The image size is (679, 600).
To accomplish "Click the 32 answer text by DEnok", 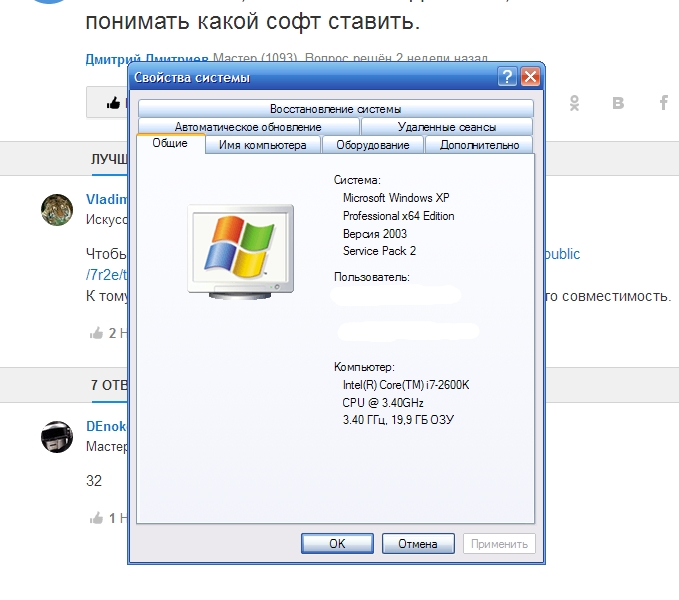I will 94,481.
